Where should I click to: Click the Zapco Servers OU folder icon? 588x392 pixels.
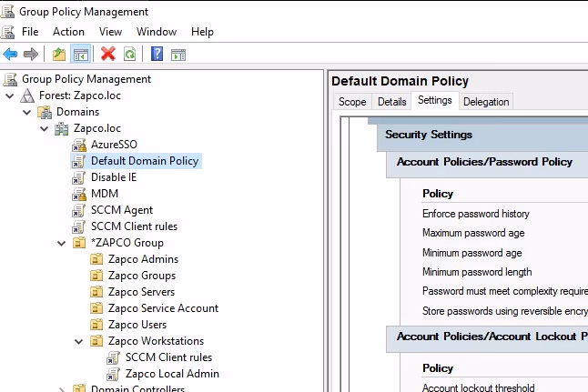(x=96, y=292)
